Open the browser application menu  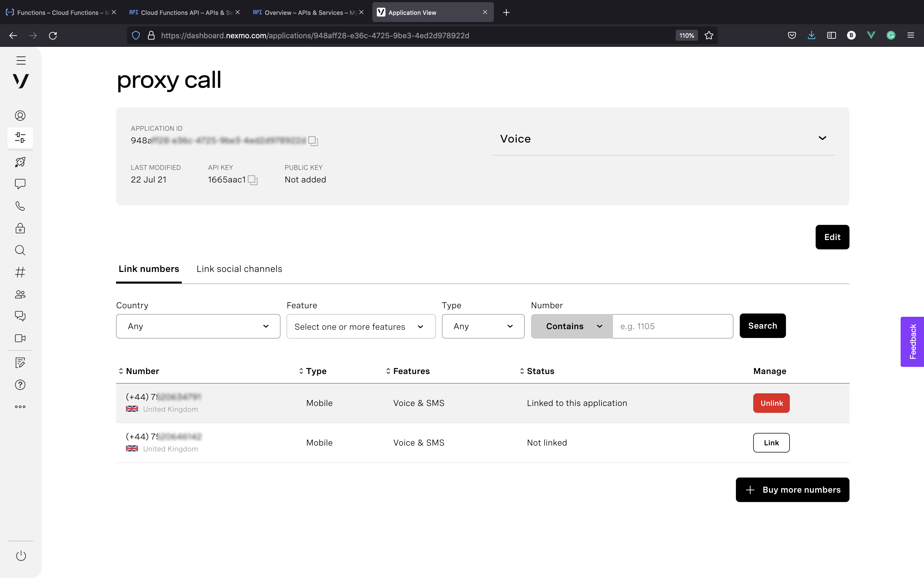click(911, 36)
